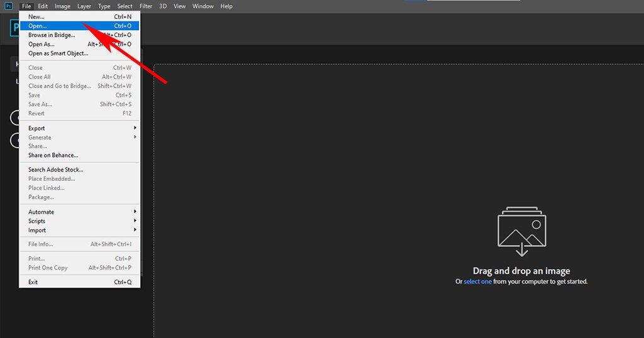Choose Exit from the File menu
This screenshot has height=338, width=644.
[x=80, y=282]
